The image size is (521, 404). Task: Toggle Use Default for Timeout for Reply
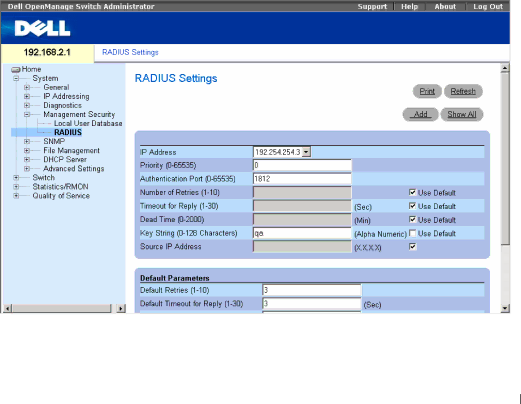tap(412, 206)
